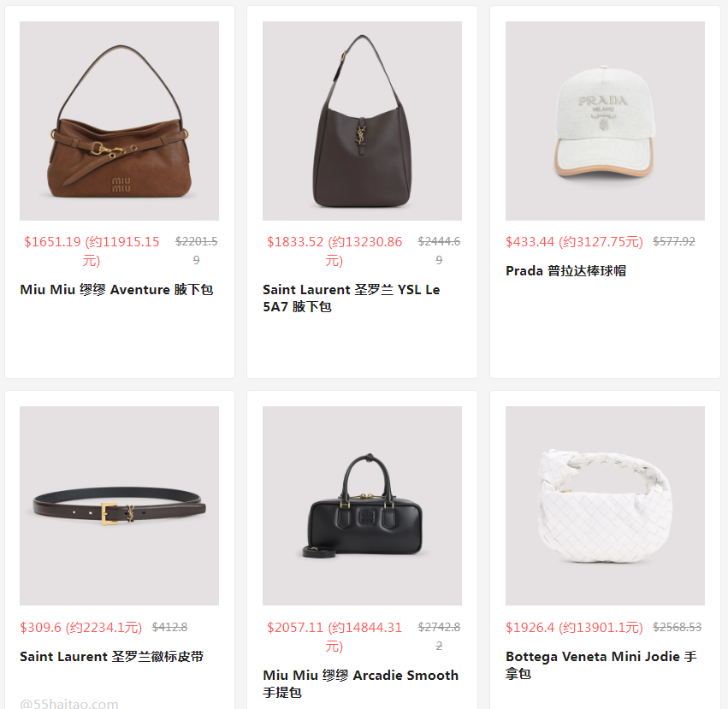The image size is (728, 709).
Task: Open the white Prada baseball cap image
Action: point(605,121)
